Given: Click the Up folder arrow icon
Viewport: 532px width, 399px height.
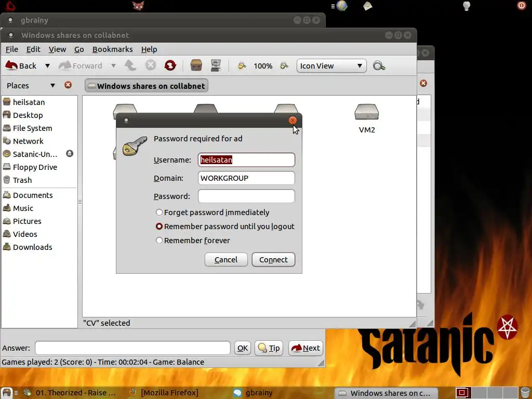Looking at the screenshot, I should coord(130,65).
